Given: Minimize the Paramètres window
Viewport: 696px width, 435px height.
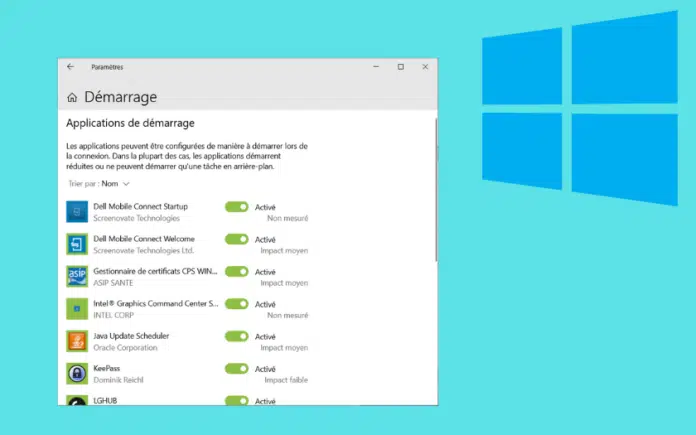Looking at the screenshot, I should click(376, 67).
